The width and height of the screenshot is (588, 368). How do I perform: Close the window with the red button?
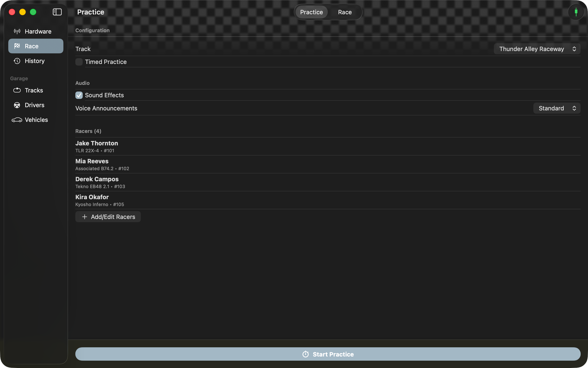click(12, 12)
